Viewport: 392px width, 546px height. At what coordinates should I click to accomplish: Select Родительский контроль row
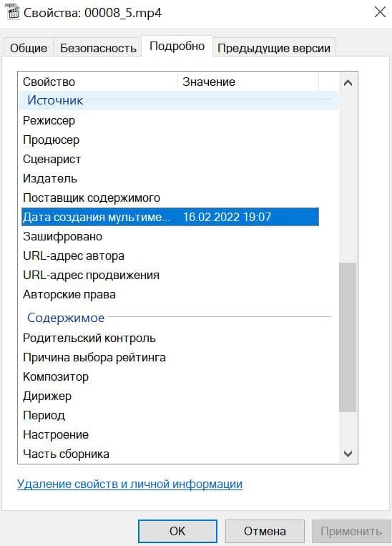pyautogui.click(x=170, y=338)
